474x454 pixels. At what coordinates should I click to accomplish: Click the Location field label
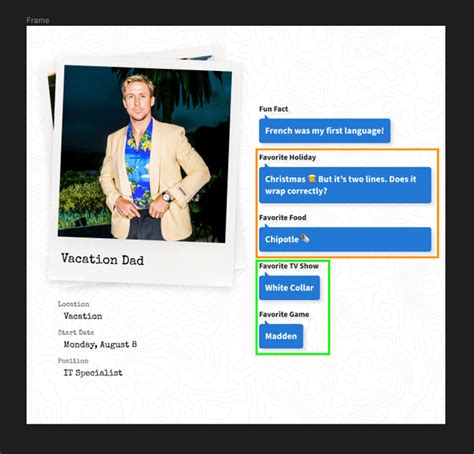[x=73, y=304]
